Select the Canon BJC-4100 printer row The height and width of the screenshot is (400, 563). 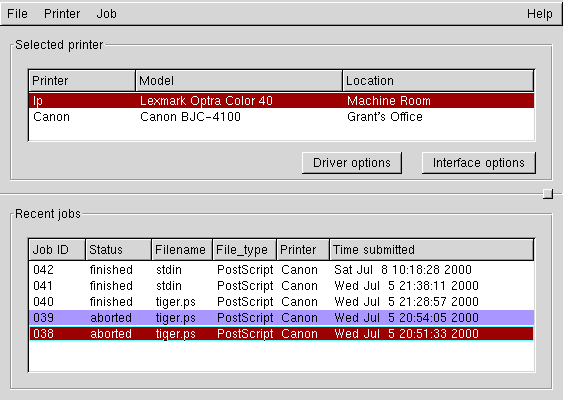pos(282,117)
